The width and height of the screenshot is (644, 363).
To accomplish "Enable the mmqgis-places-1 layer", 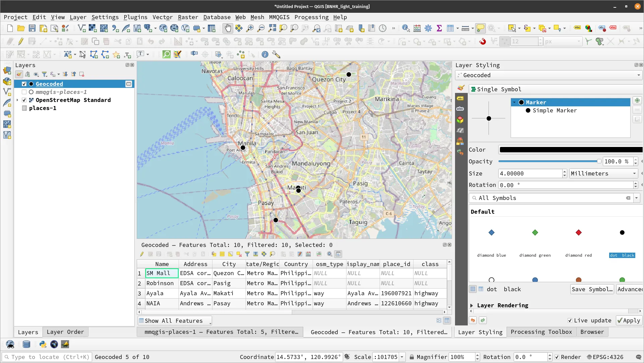I will coord(24,92).
